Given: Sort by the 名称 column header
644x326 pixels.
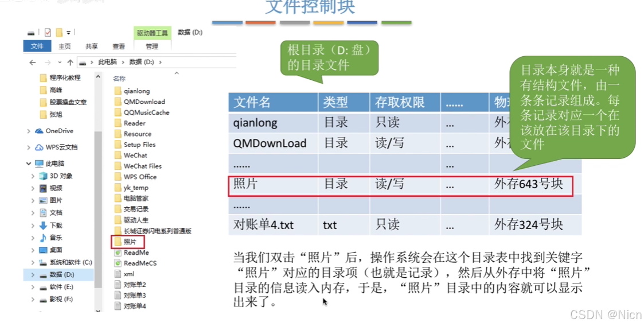Looking at the screenshot, I should point(119,78).
